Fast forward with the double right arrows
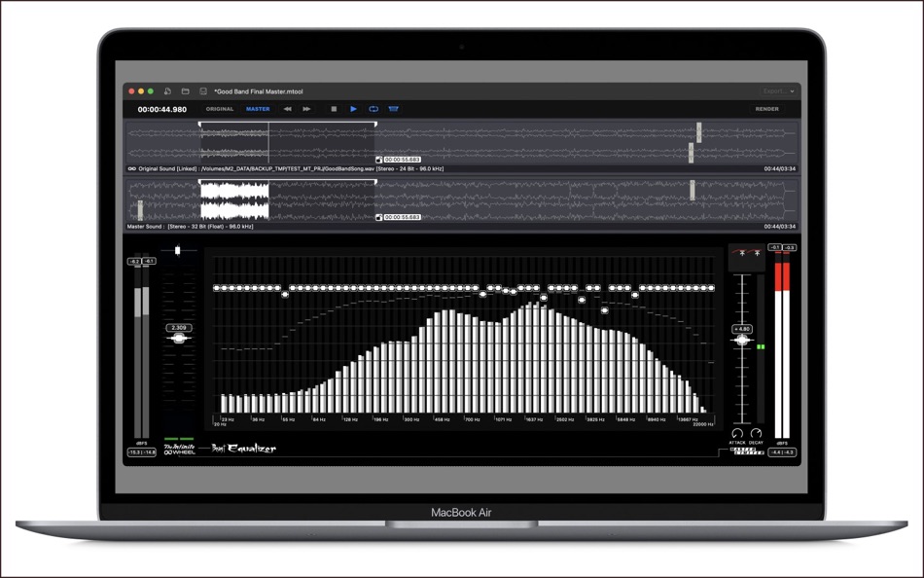This screenshot has height=578, width=924. [x=306, y=109]
